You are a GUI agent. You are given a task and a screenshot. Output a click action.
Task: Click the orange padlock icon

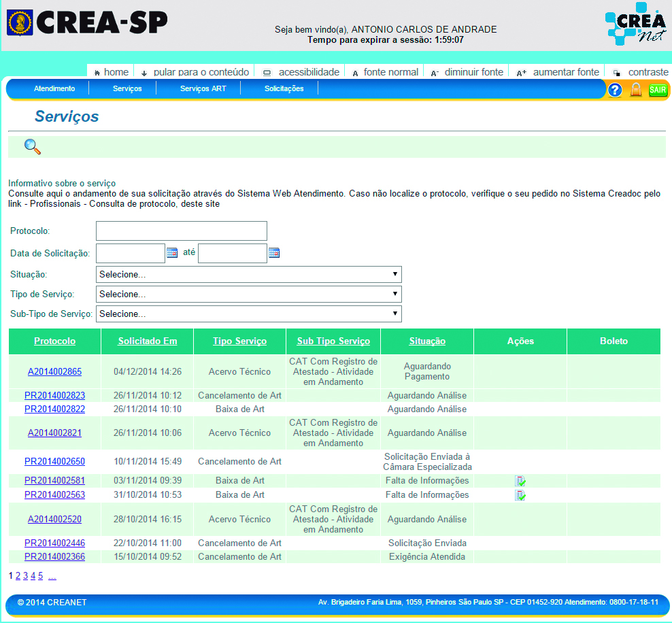click(x=636, y=90)
